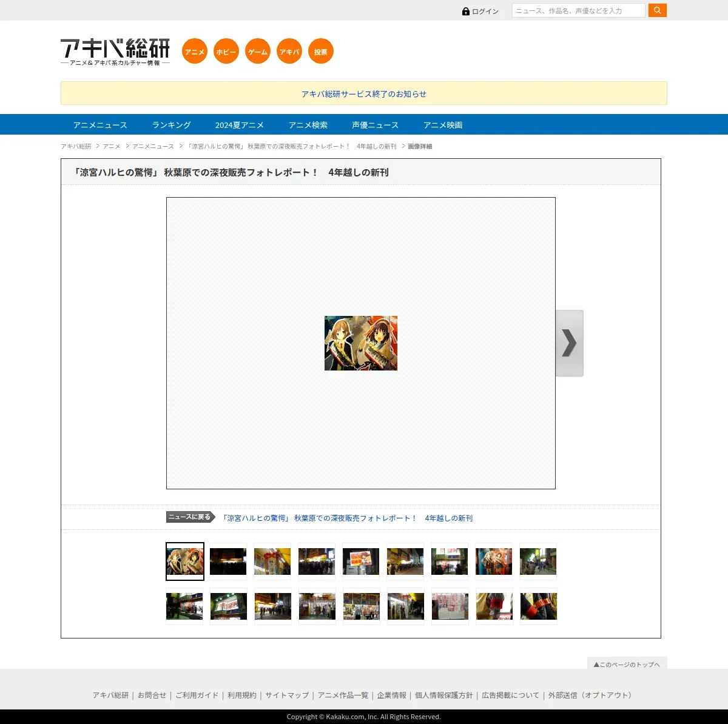Open footer 広告掲載について link

(511, 695)
